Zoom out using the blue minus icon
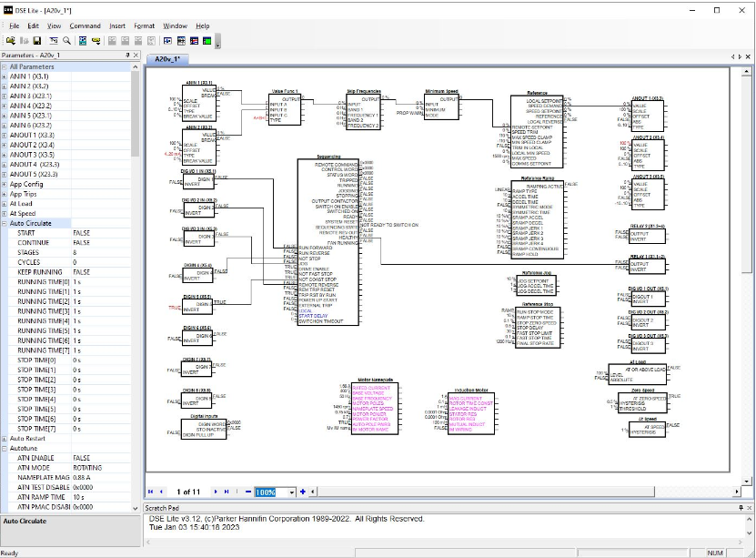Image resolution: width=756 pixels, height=558 pixels. pos(247,492)
